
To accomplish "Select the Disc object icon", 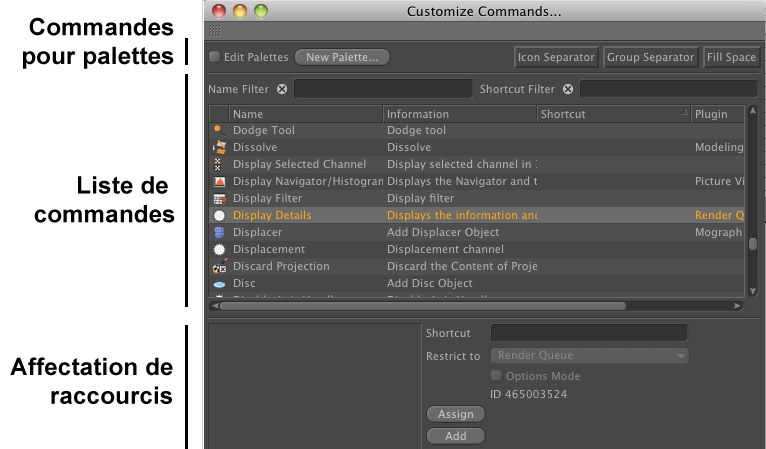I will (218, 284).
